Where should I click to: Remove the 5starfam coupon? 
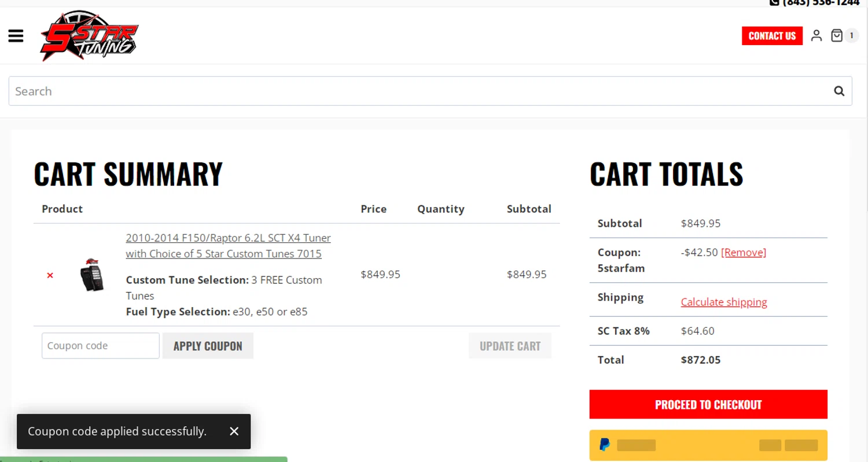[744, 253]
